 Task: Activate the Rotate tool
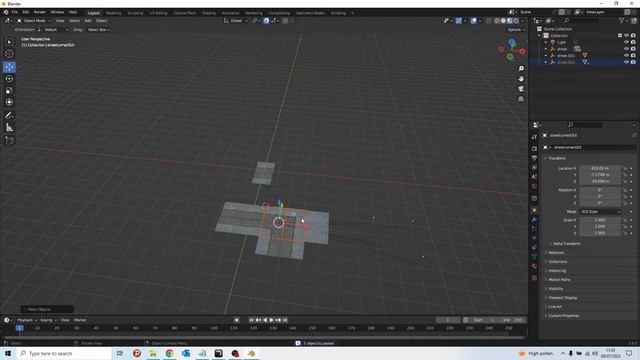[9, 79]
